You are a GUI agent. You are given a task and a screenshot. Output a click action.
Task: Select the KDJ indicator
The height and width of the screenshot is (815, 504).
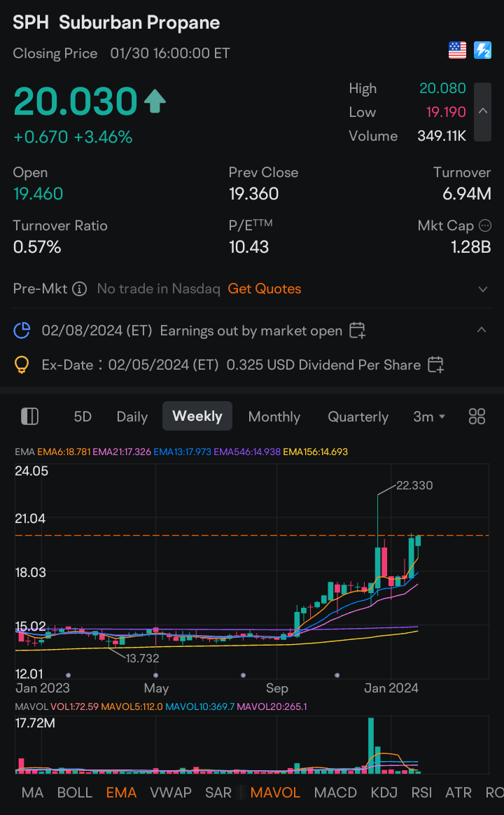click(384, 793)
